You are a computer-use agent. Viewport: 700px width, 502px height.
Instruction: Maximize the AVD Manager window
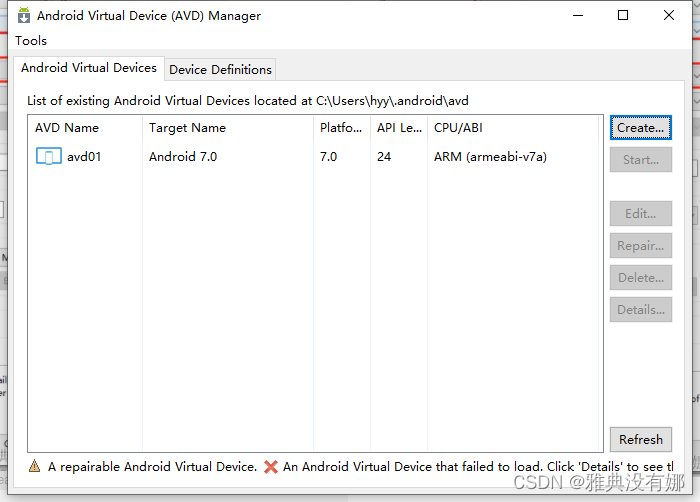tap(623, 15)
